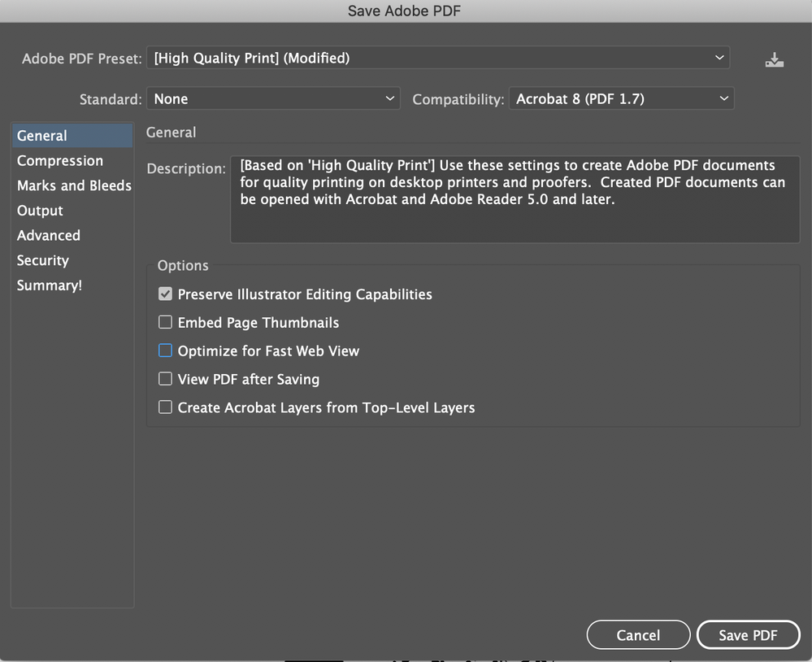812x662 pixels.
Task: Click the Save PDF button
Action: (x=749, y=635)
